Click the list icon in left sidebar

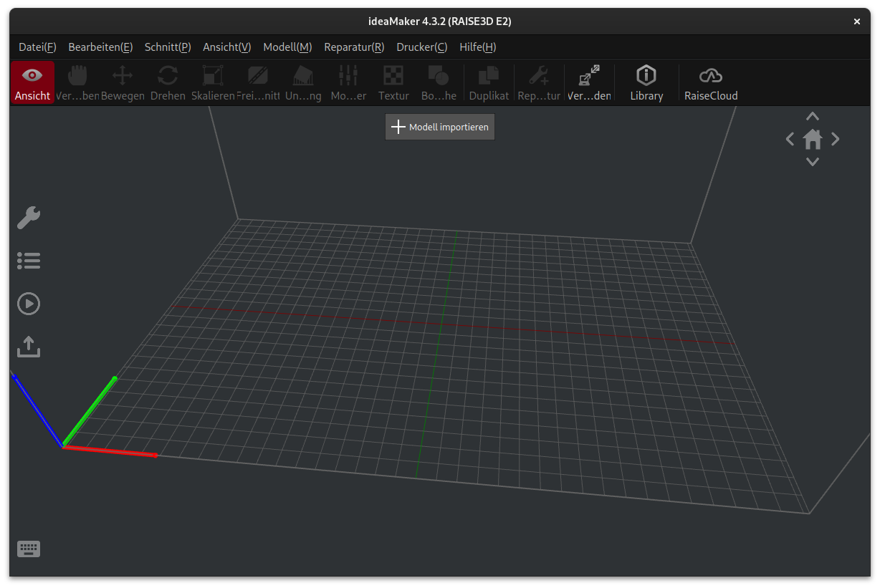29,261
